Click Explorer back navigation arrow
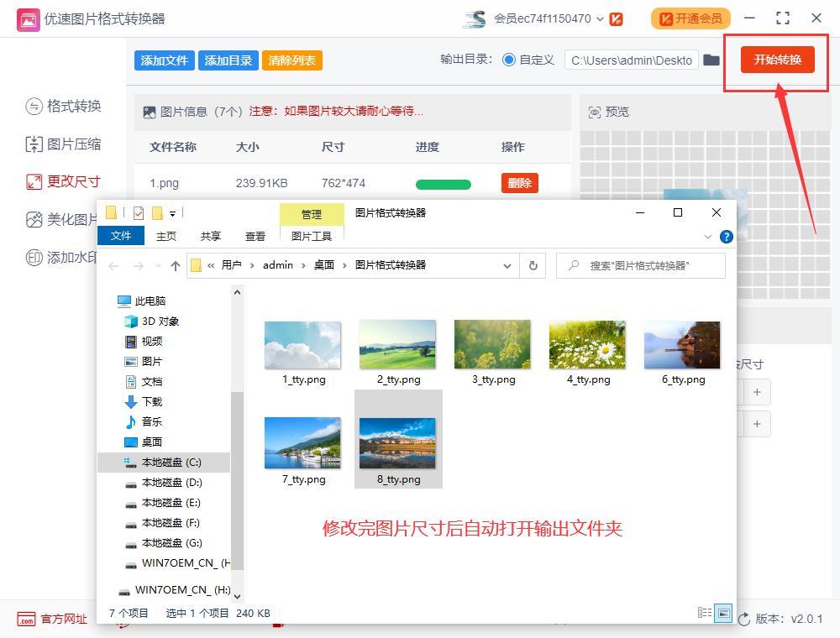 [x=113, y=265]
